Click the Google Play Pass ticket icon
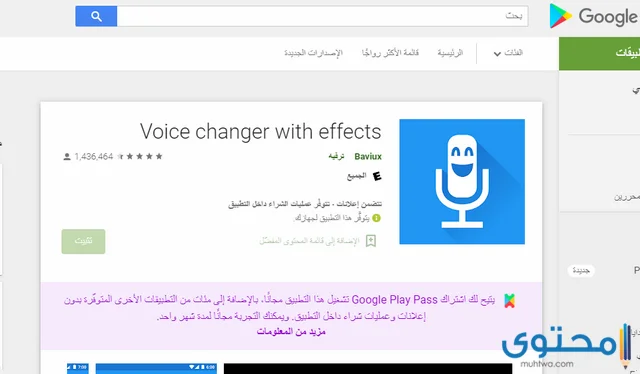Image resolution: width=640 pixels, height=374 pixels. (509, 301)
